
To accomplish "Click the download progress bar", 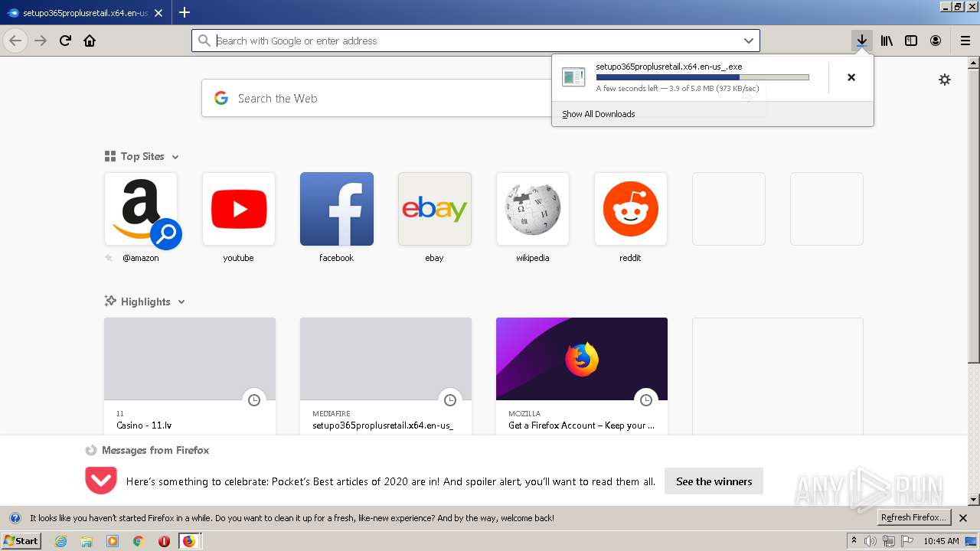I will [x=702, y=77].
